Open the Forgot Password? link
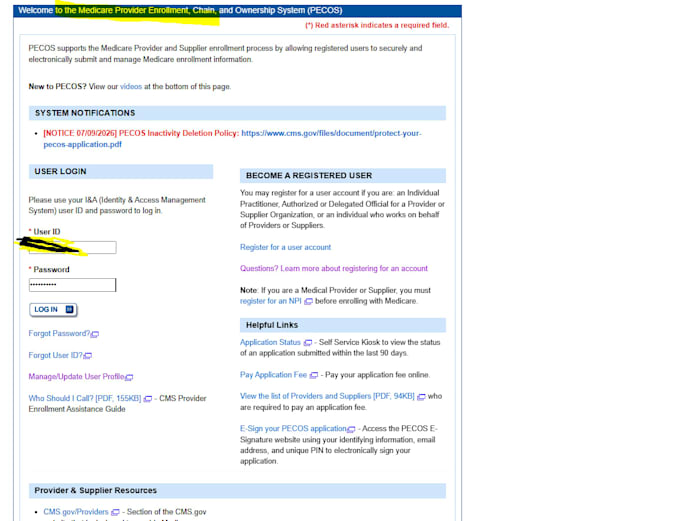 [59, 334]
